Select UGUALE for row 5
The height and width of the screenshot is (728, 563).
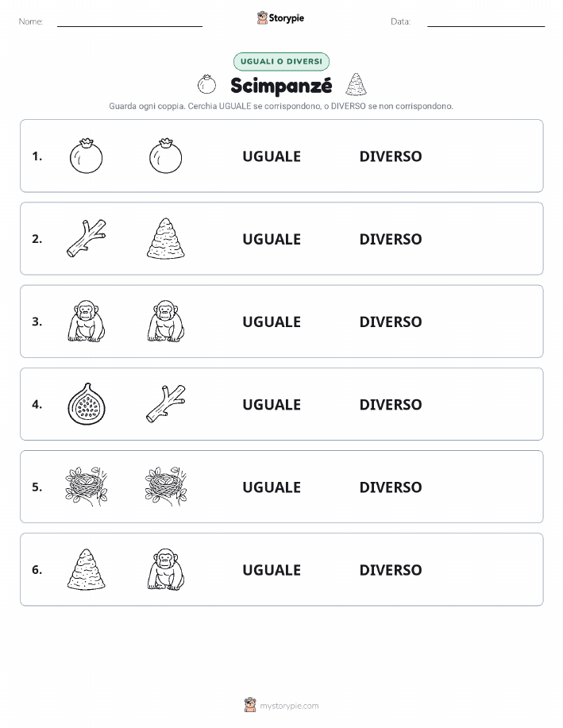click(x=272, y=487)
